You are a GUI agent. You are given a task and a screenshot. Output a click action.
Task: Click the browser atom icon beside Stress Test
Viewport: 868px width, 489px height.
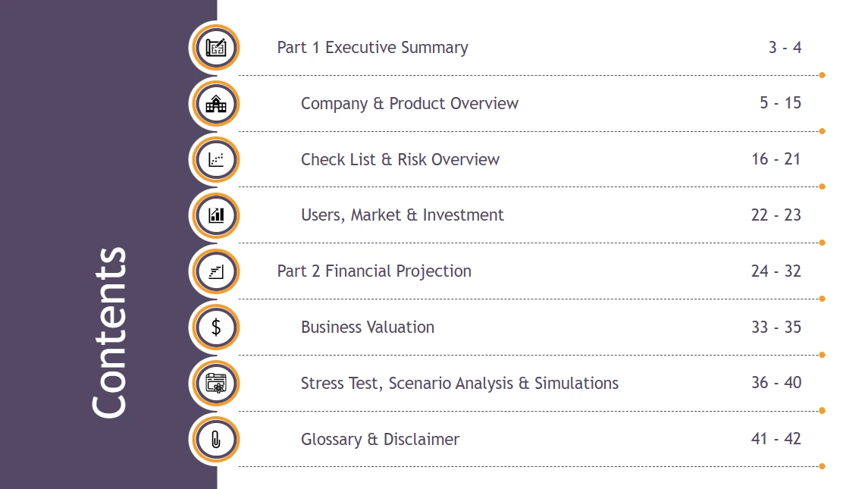216,383
